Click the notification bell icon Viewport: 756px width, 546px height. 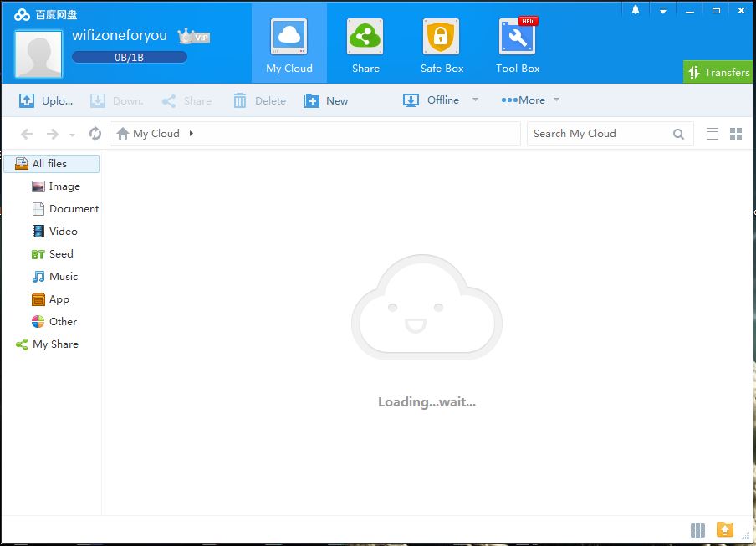pyautogui.click(x=634, y=8)
